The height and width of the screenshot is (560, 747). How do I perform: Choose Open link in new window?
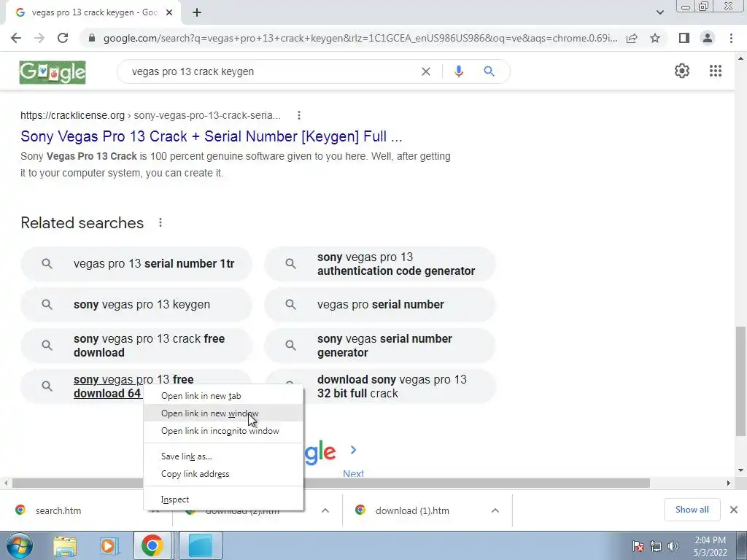click(x=223, y=413)
